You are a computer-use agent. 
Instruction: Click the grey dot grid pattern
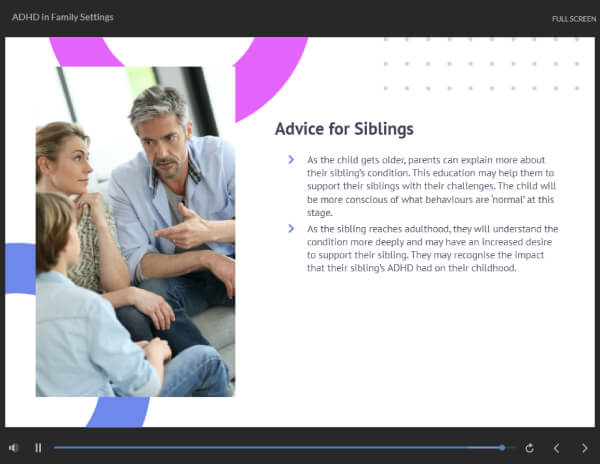point(481,63)
